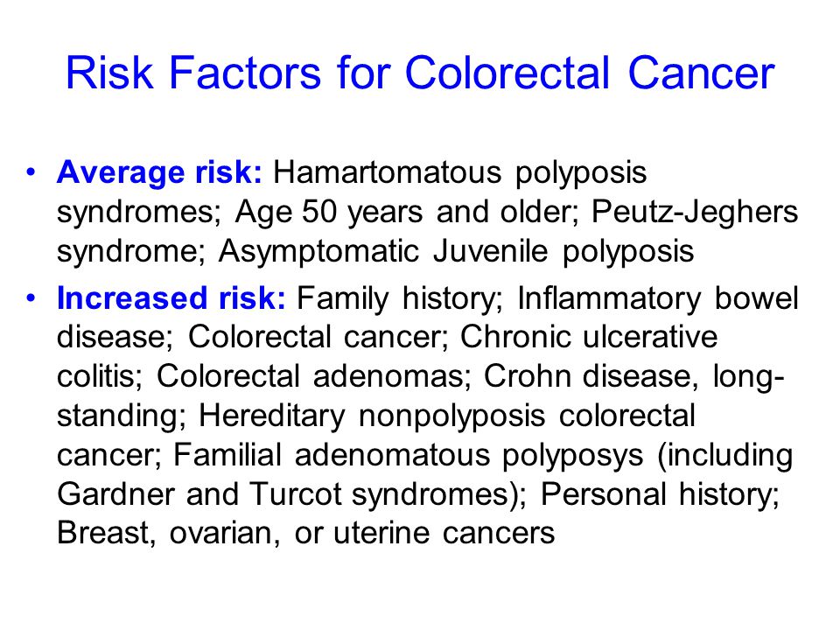The image size is (840, 630).
Task: Click the text 'Breast, ovarian, or uterine cancers'
Action: pos(306,534)
